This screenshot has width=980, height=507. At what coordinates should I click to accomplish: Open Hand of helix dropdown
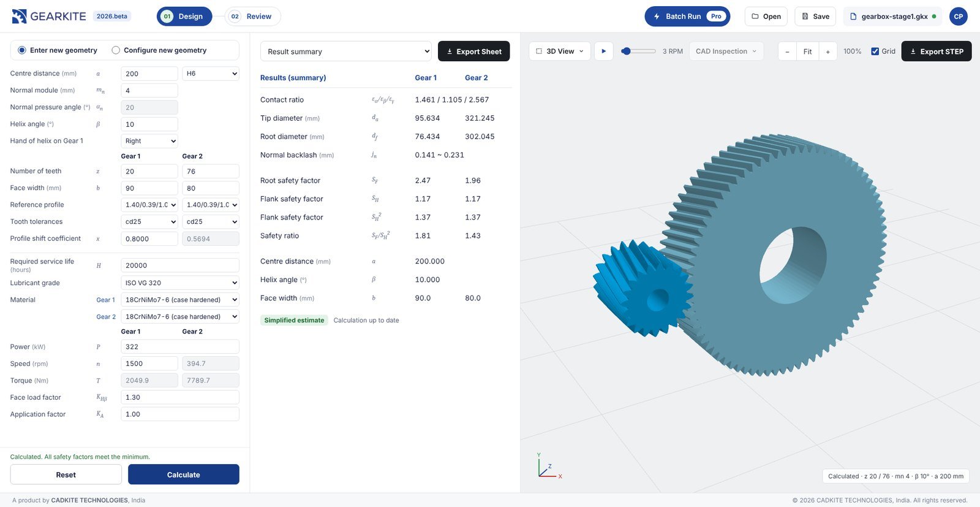(149, 141)
